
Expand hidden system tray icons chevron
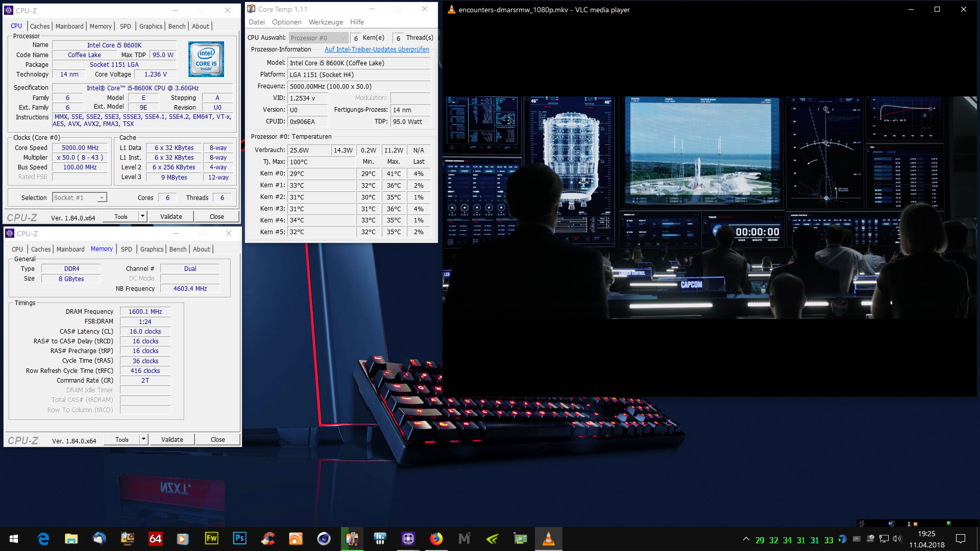coord(746,539)
